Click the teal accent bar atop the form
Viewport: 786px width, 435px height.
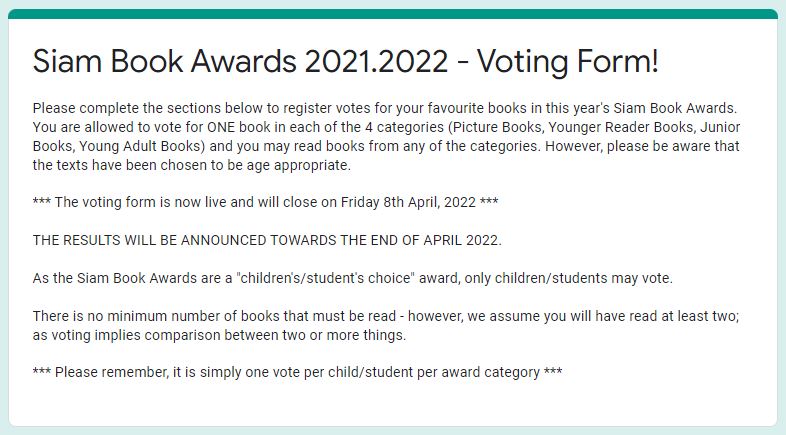[x=393, y=14]
